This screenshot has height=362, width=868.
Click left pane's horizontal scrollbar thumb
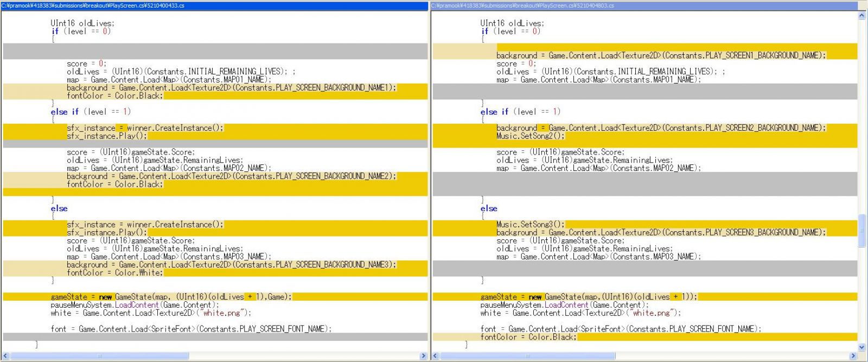pos(100,356)
